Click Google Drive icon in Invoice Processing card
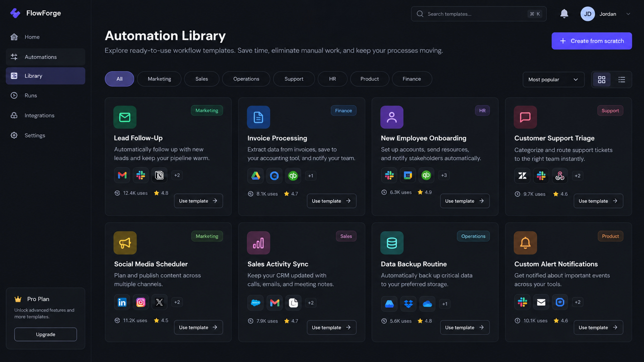The height and width of the screenshot is (362, 644). pyautogui.click(x=256, y=176)
